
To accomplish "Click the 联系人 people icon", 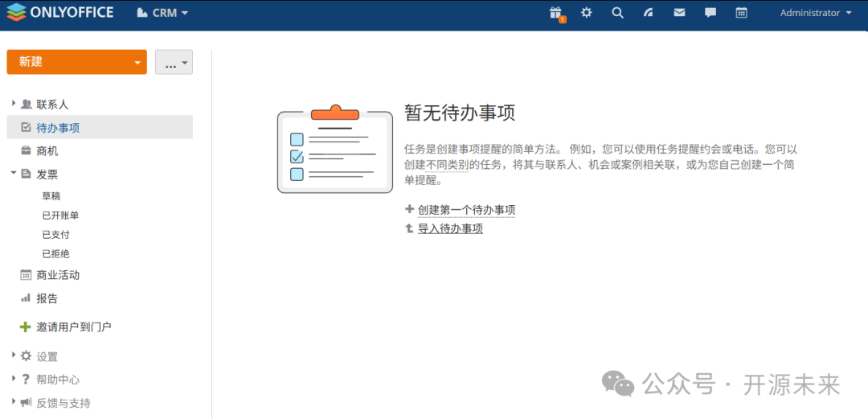I will pyautogui.click(x=26, y=105).
